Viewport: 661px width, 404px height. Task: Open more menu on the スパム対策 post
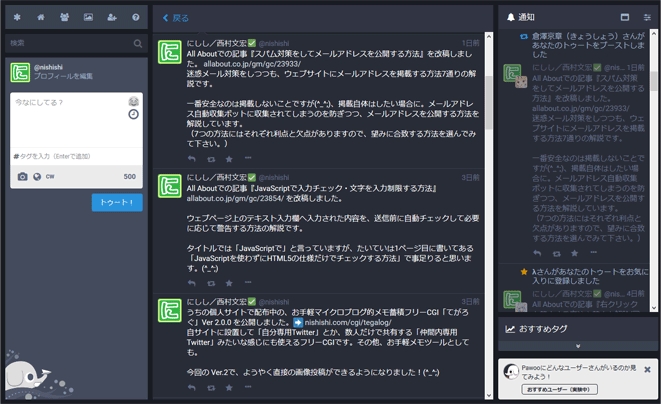[x=248, y=158]
